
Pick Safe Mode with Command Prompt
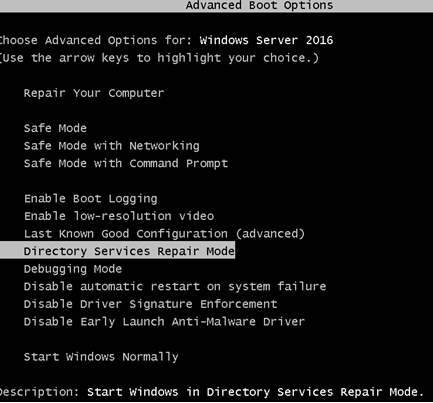(x=126, y=163)
